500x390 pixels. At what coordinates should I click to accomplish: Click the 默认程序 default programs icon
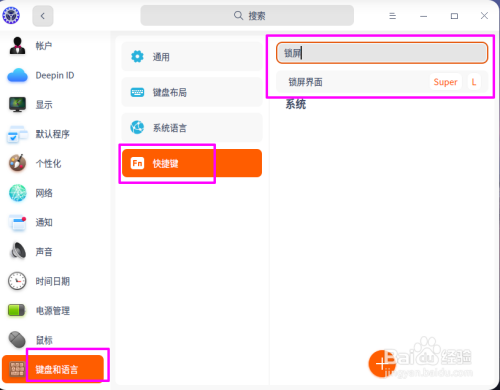point(17,134)
